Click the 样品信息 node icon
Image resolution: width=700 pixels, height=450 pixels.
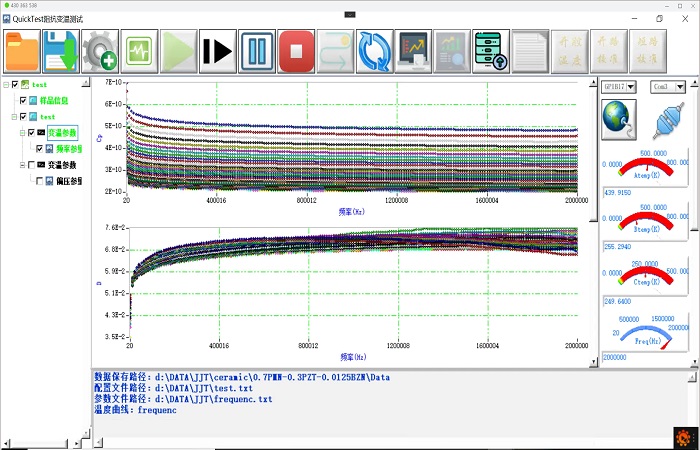(33, 100)
